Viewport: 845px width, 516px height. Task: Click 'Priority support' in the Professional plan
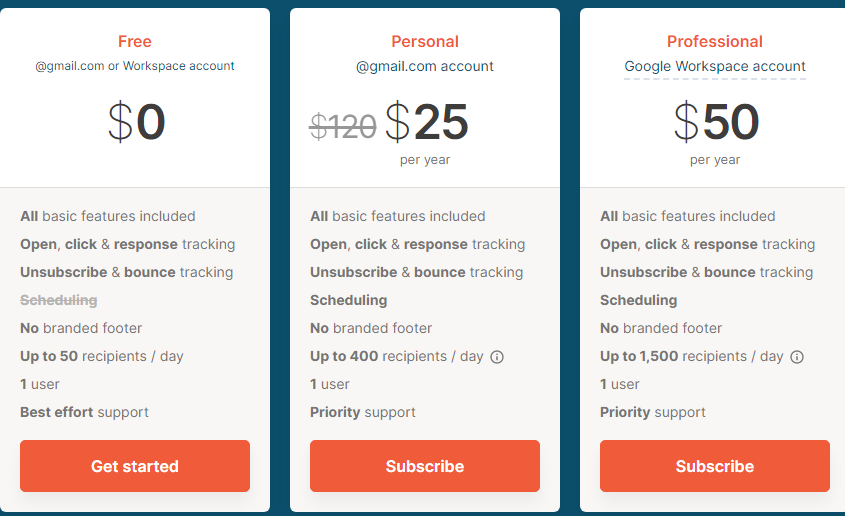[652, 412]
